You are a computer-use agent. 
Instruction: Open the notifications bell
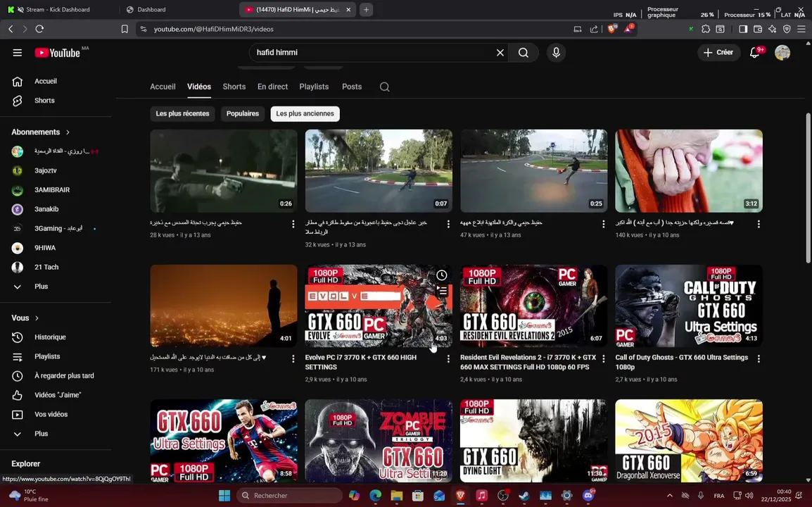pos(755,52)
